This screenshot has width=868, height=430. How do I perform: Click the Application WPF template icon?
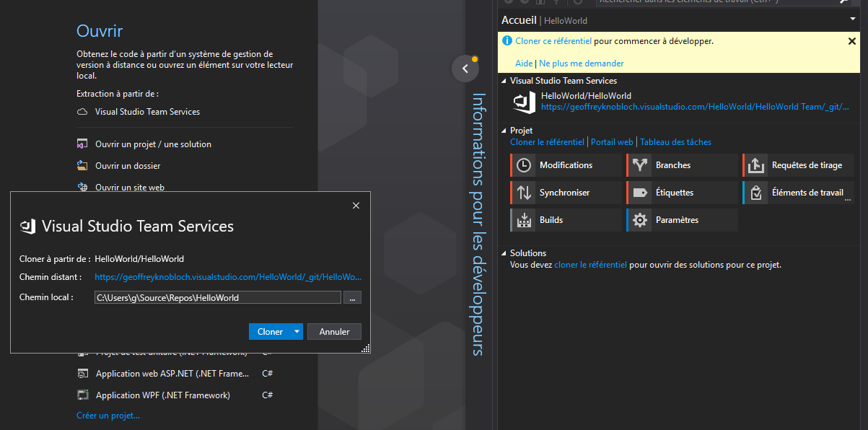coord(83,395)
